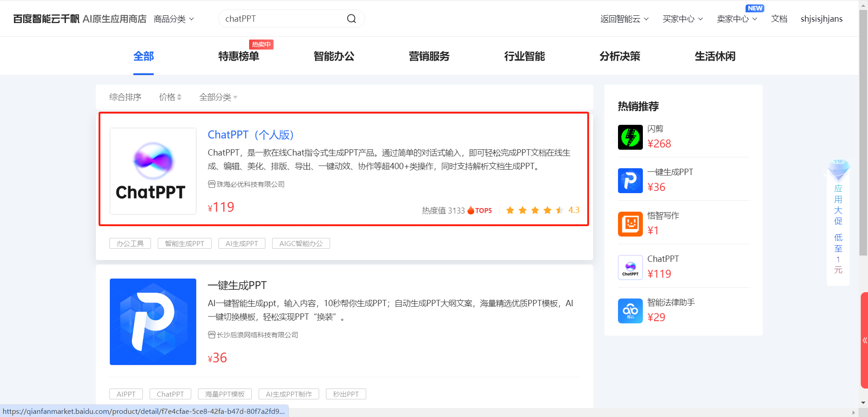Sort by 价格
868x417 pixels.
tap(170, 97)
